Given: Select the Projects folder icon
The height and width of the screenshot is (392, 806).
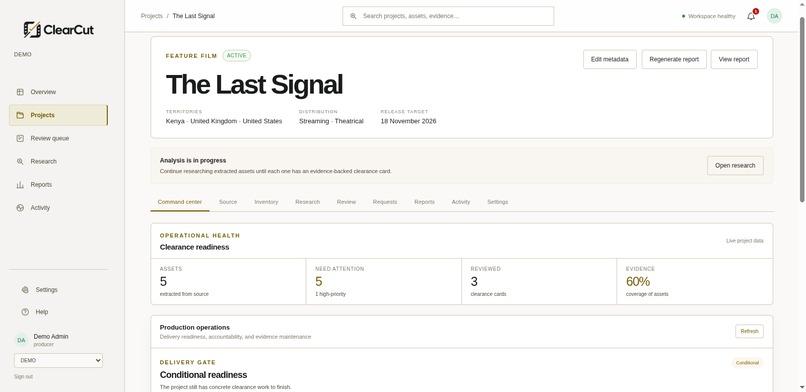Looking at the screenshot, I should 20,115.
